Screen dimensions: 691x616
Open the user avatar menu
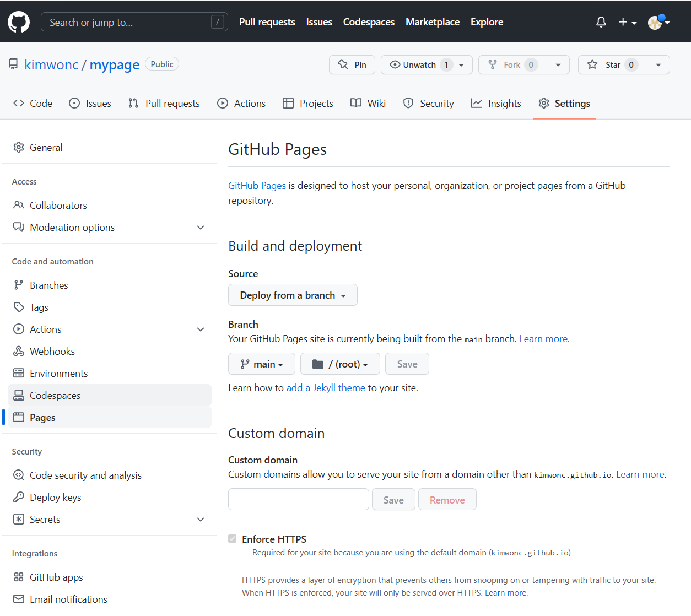pyautogui.click(x=658, y=22)
